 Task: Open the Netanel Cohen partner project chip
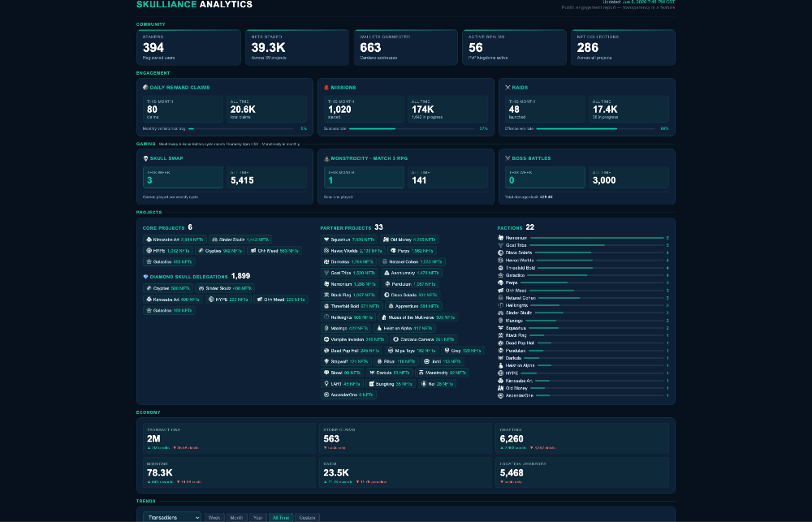pos(412,262)
